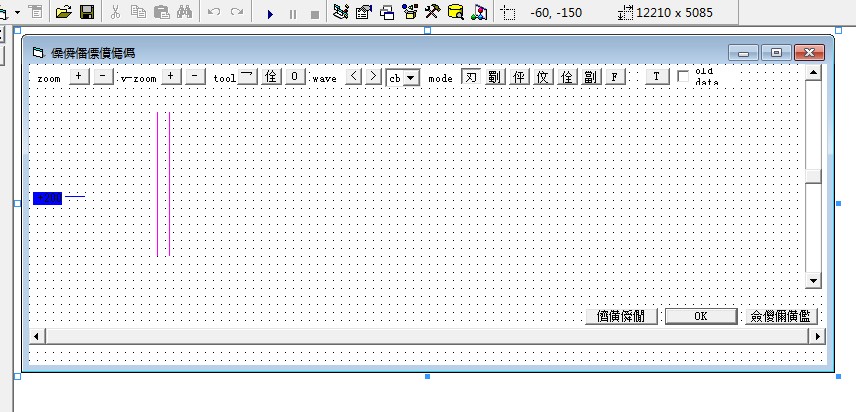Open the cb combo box dropdown

(411, 79)
